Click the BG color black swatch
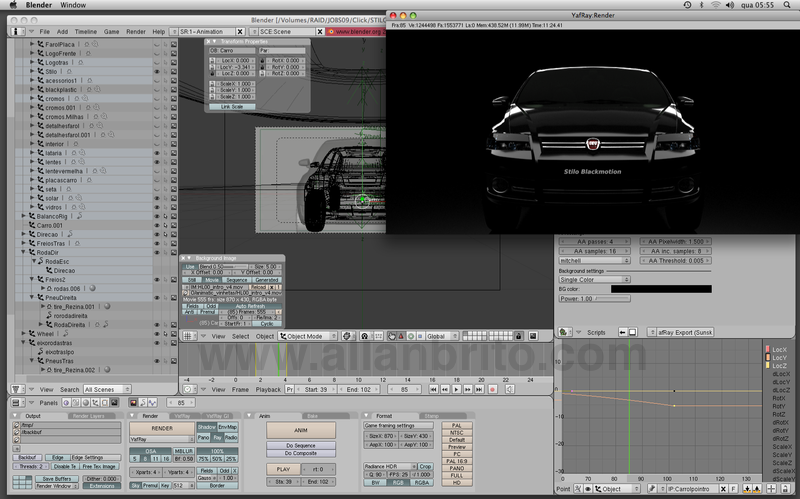The width and height of the screenshot is (800, 499). click(661, 289)
